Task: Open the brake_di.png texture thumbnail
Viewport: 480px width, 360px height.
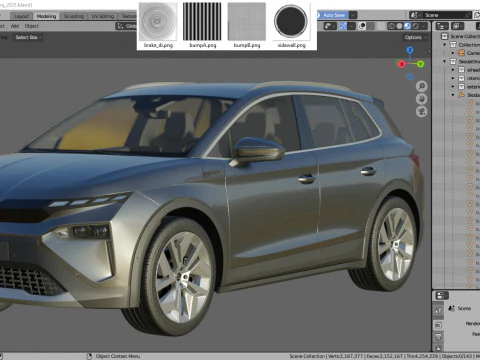Action: [158, 22]
